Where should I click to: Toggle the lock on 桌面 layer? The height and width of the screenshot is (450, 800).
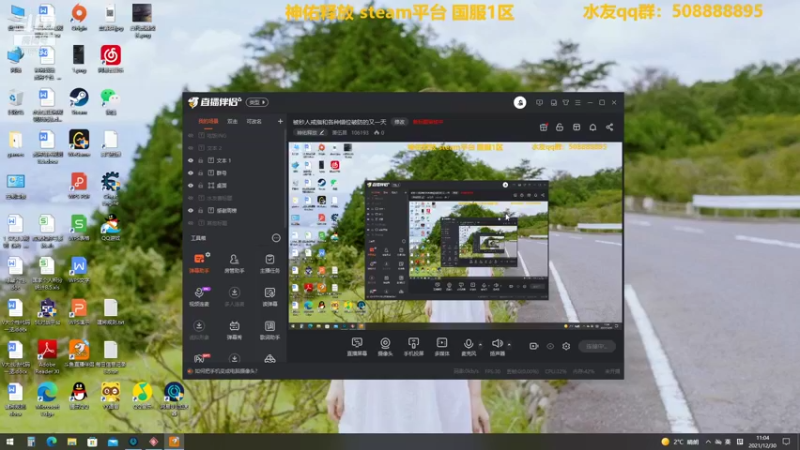[201, 185]
